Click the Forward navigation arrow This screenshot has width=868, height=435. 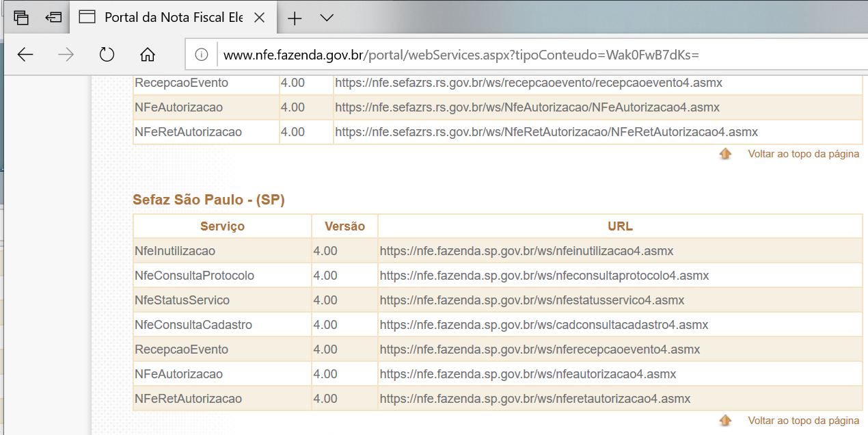point(66,55)
